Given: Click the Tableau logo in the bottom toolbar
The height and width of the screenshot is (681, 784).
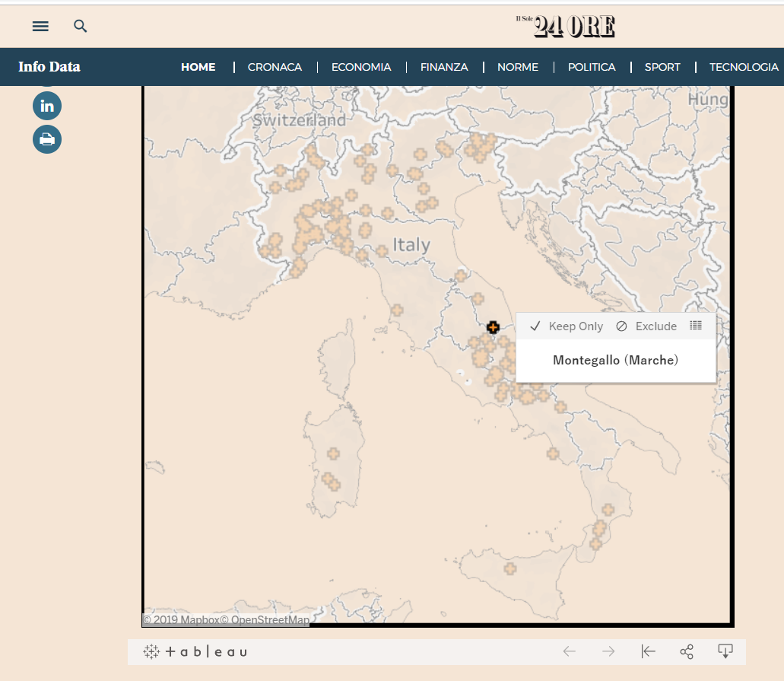Looking at the screenshot, I should coord(195,651).
